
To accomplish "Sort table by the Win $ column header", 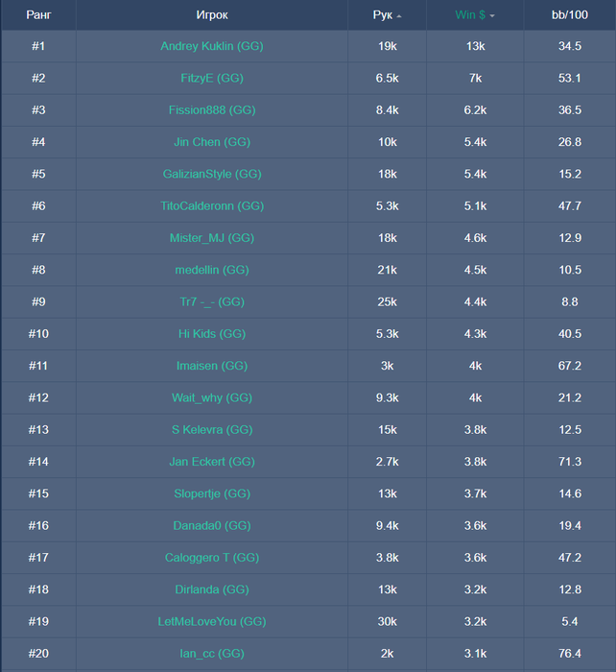I will click(x=470, y=15).
